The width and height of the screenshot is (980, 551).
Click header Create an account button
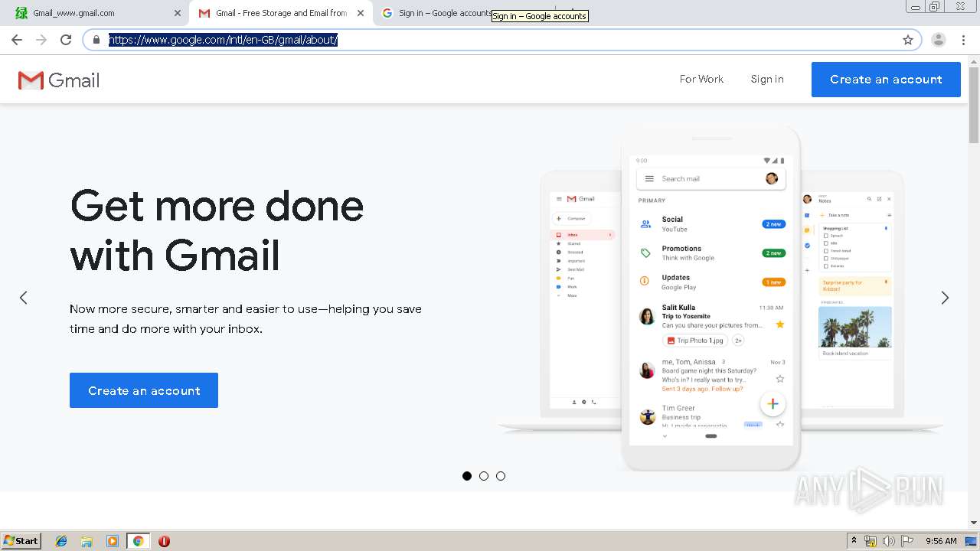886,80
